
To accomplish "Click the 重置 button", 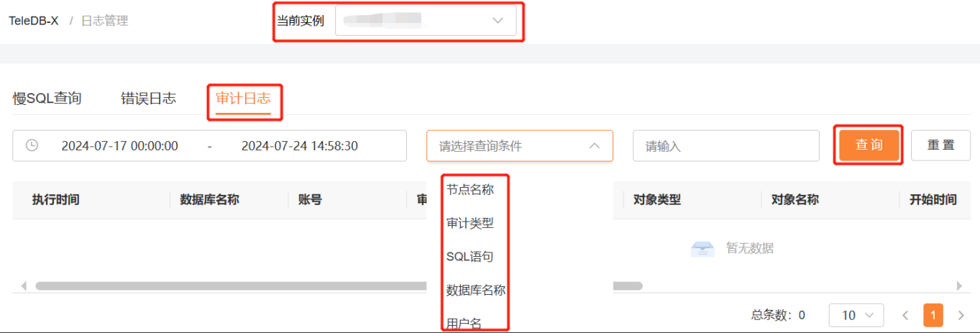I will coord(940,145).
